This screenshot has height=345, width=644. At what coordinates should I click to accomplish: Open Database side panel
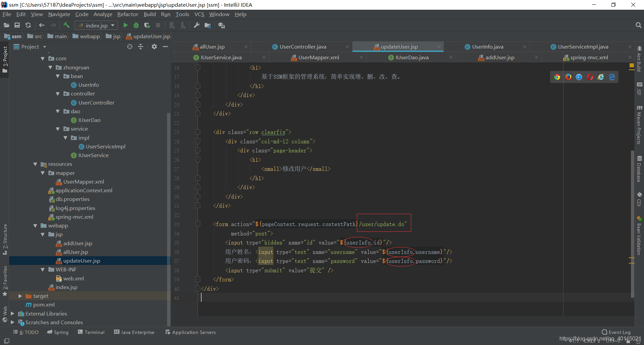tap(639, 169)
